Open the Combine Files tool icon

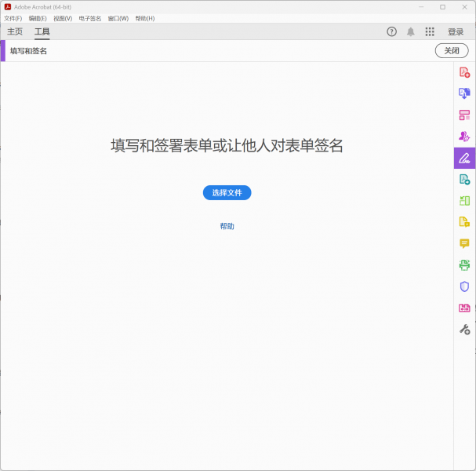(464, 93)
